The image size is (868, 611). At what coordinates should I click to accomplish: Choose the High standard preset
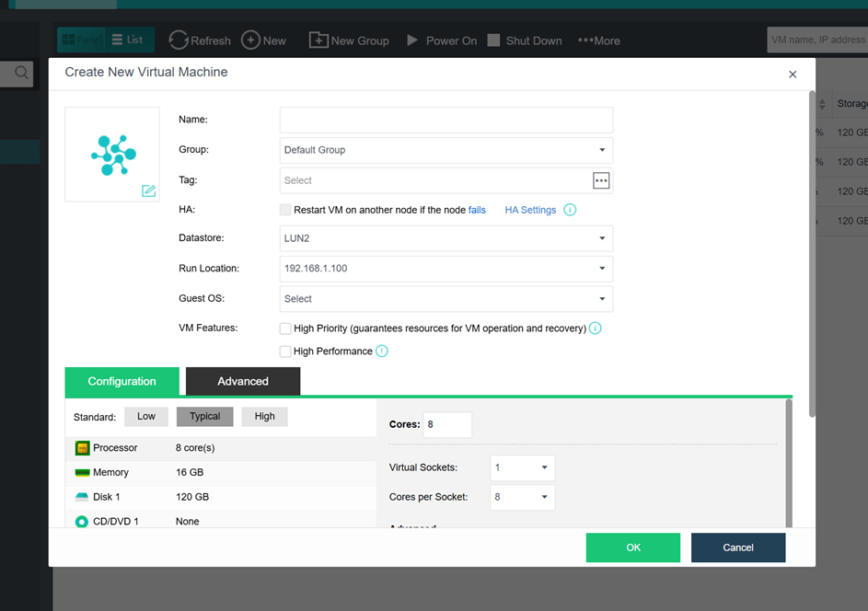pyautogui.click(x=264, y=417)
